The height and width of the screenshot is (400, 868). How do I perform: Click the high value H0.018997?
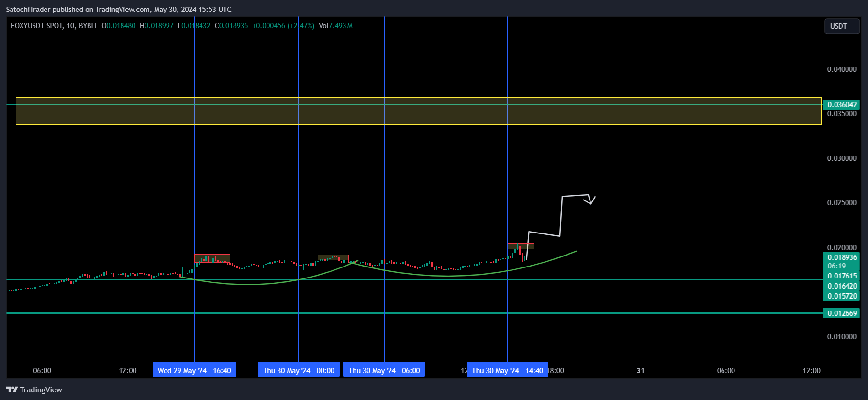click(156, 26)
